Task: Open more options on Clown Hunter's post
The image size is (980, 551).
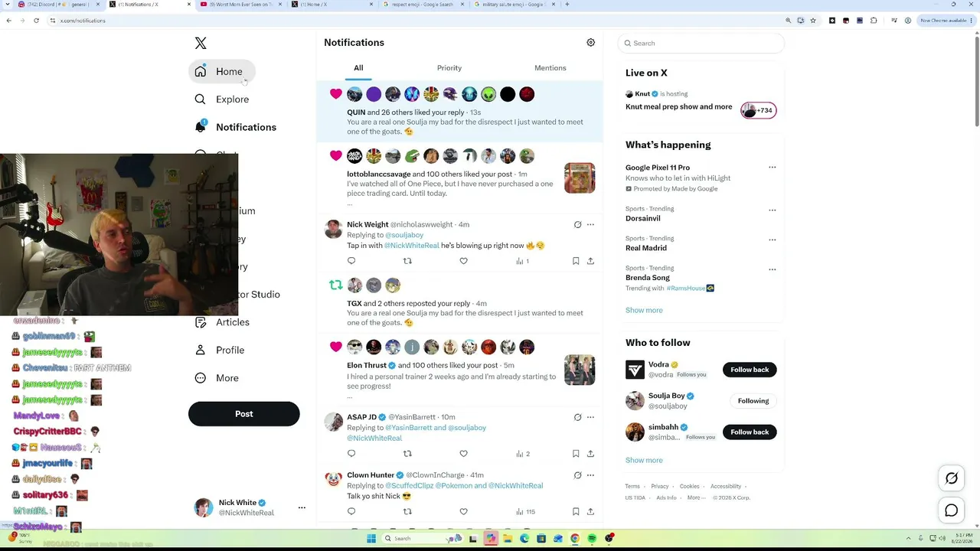Action: 590,475
